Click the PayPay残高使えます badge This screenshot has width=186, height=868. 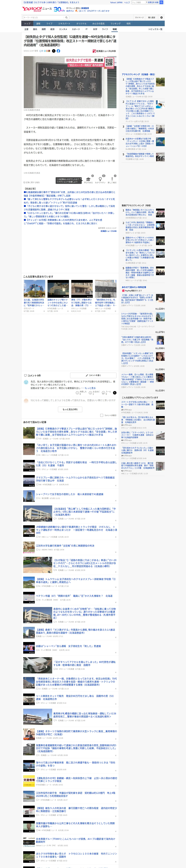click(x=132, y=290)
